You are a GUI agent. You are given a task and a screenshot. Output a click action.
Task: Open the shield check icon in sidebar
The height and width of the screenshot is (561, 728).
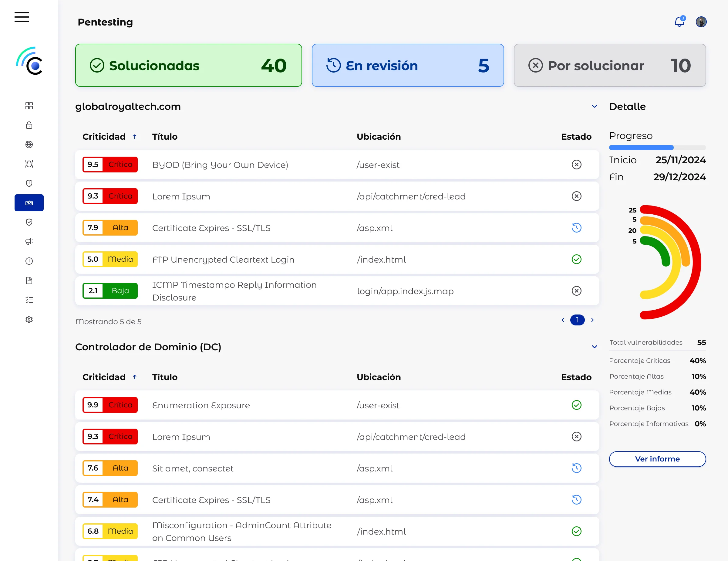[x=29, y=222]
